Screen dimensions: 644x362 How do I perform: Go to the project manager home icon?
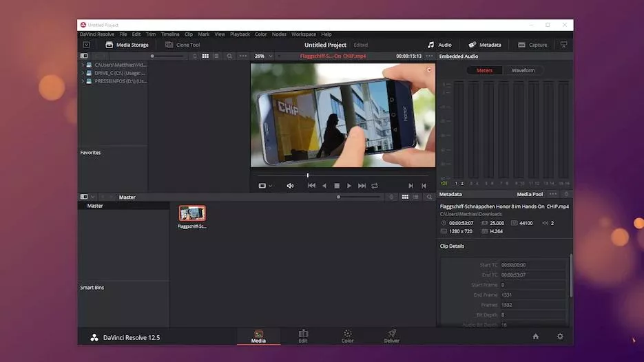point(535,337)
